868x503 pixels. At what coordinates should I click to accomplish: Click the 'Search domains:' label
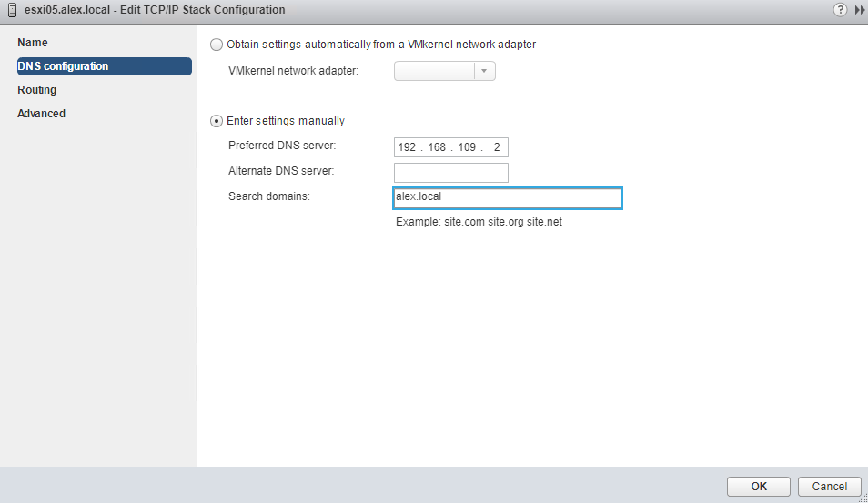point(269,196)
